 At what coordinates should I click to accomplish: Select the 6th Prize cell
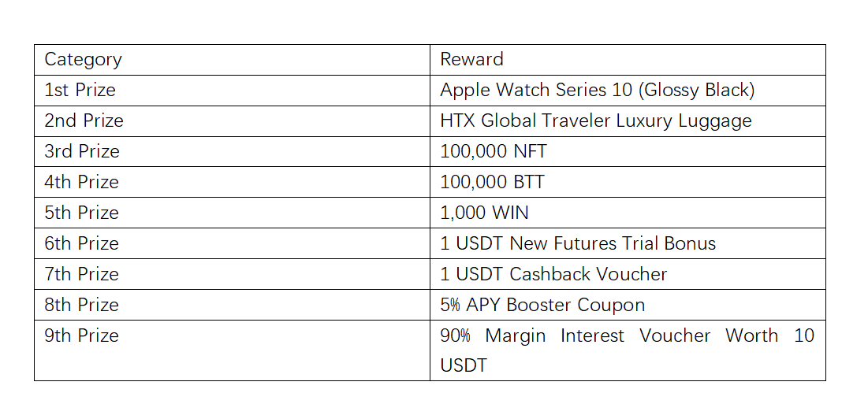(82, 244)
